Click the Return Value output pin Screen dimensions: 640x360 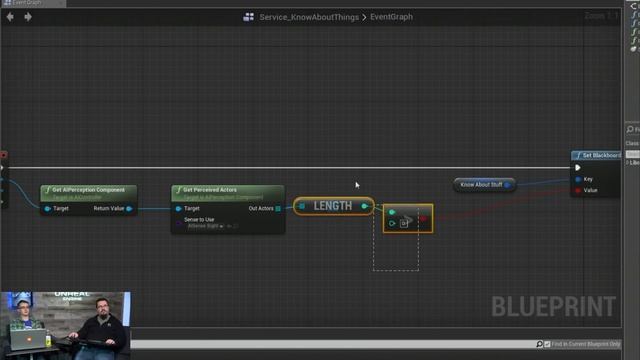point(129,209)
